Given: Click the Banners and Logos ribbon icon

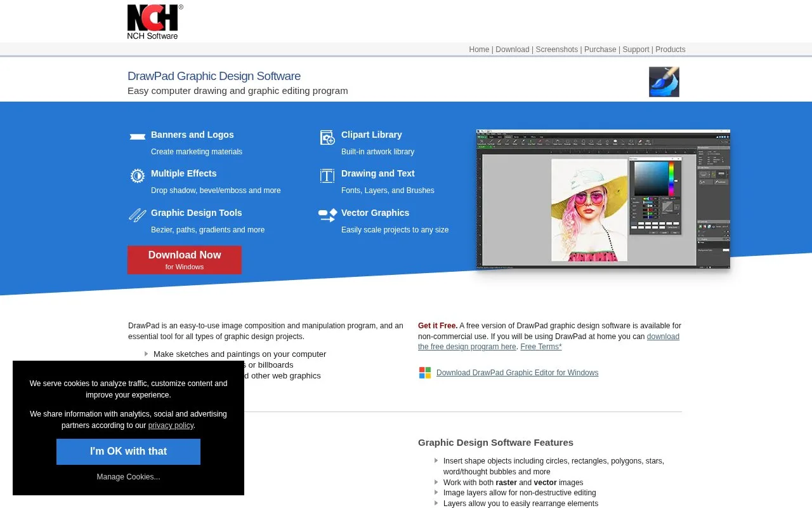Looking at the screenshot, I should click(138, 137).
